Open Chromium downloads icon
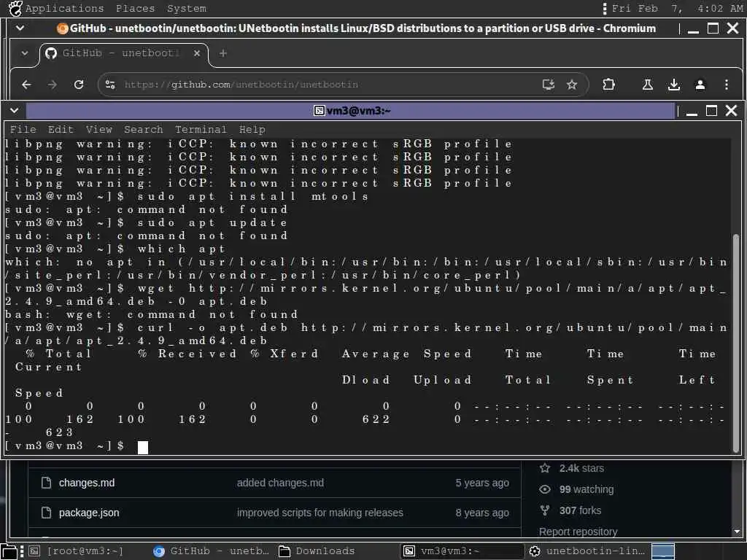 point(673,85)
